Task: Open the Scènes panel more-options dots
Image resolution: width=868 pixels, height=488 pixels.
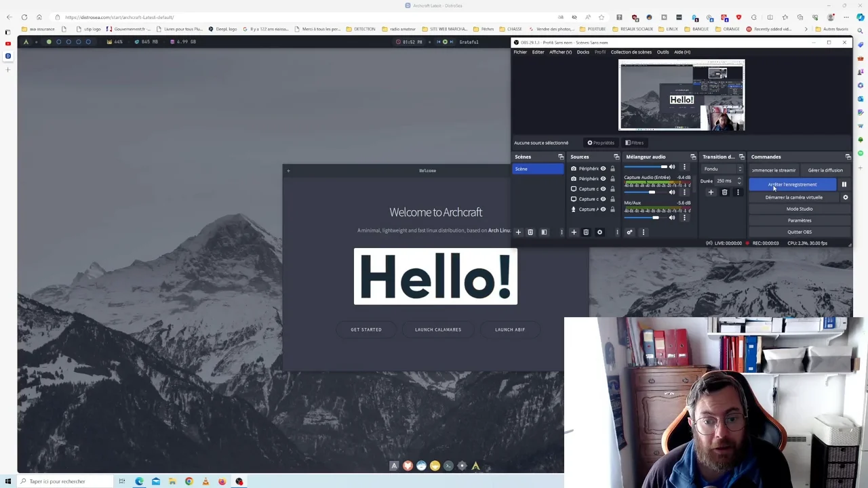Action: (561, 232)
